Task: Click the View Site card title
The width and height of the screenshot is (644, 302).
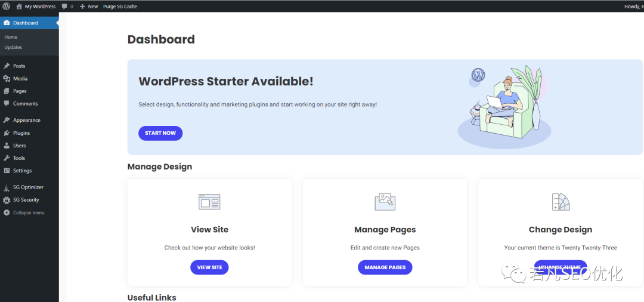Action: point(209,230)
